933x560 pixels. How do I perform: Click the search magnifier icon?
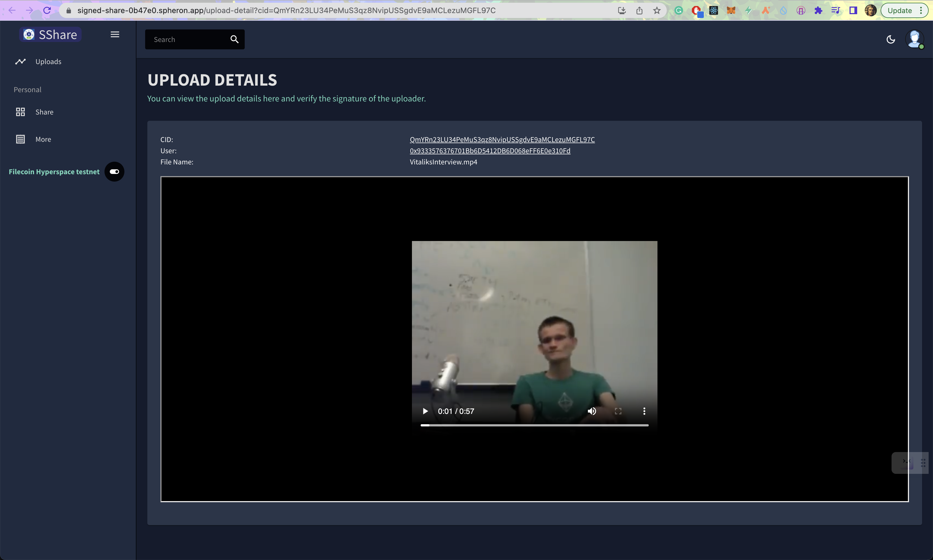tap(234, 39)
